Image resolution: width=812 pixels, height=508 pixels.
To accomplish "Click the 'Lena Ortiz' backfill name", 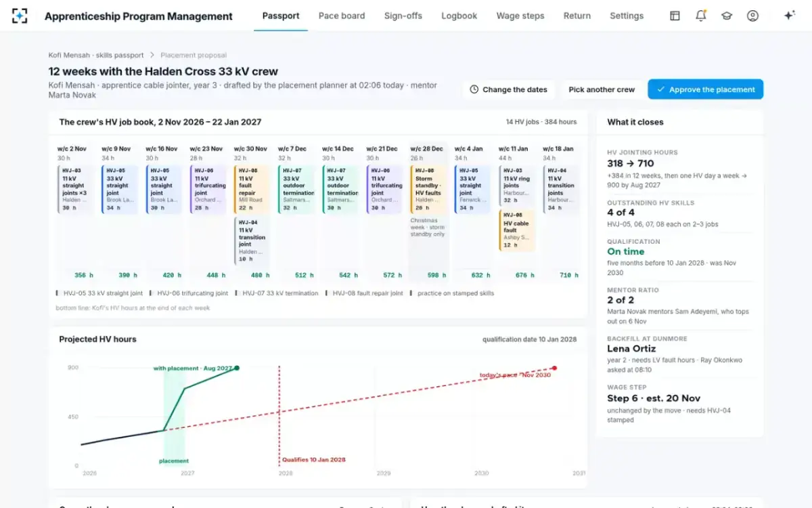I will tap(631, 349).
